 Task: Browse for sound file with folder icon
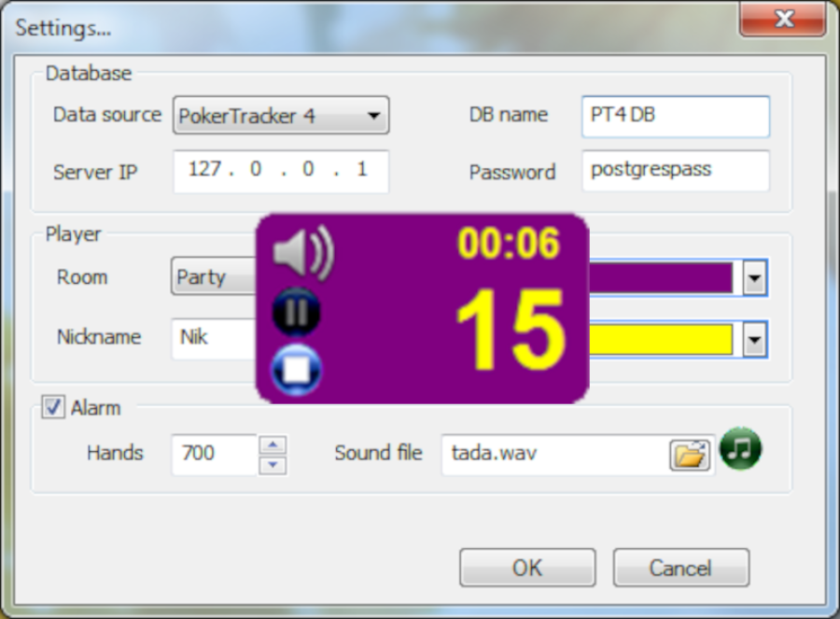tap(690, 455)
